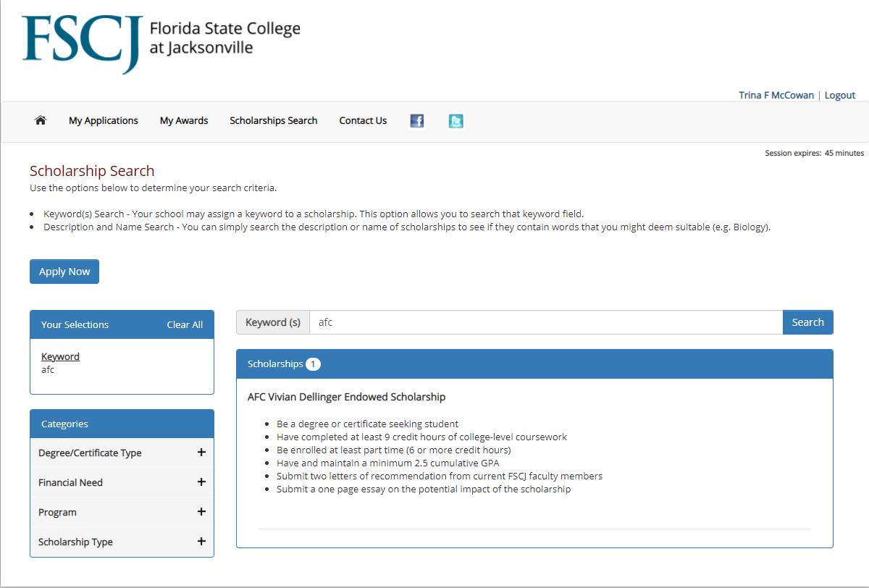Click the Apply Now button
The image size is (869, 588).
[64, 272]
